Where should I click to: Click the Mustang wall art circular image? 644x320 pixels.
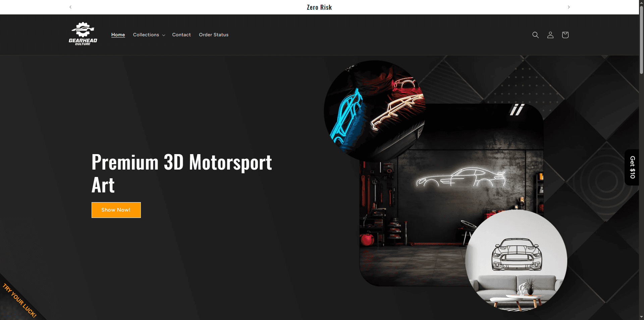point(516,260)
